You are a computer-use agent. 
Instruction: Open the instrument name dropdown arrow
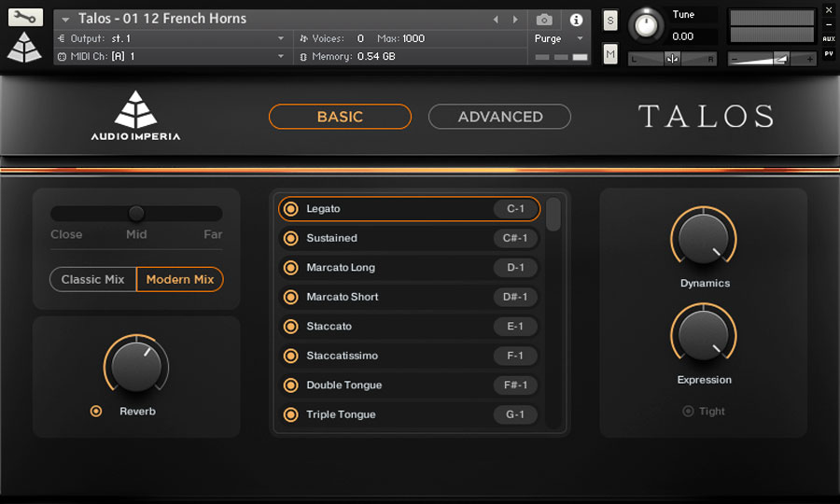65,20
